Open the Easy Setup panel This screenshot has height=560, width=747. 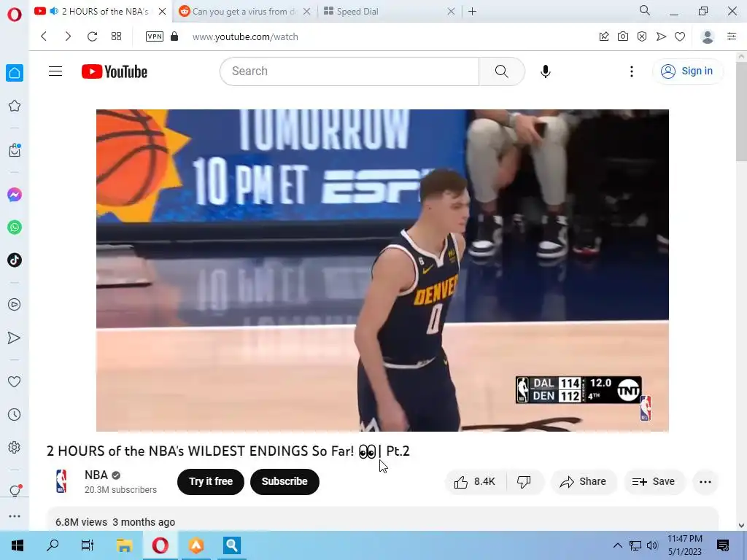(732, 36)
